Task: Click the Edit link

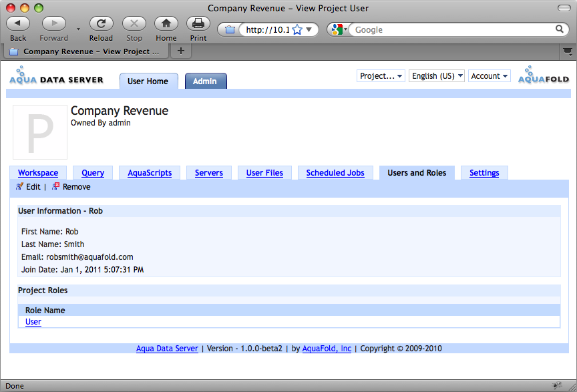Action: tap(33, 186)
